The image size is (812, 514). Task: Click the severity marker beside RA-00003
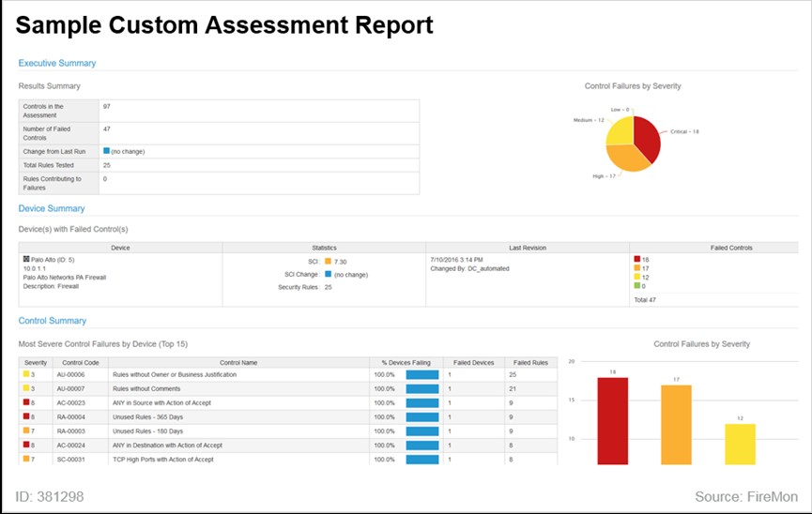27,431
